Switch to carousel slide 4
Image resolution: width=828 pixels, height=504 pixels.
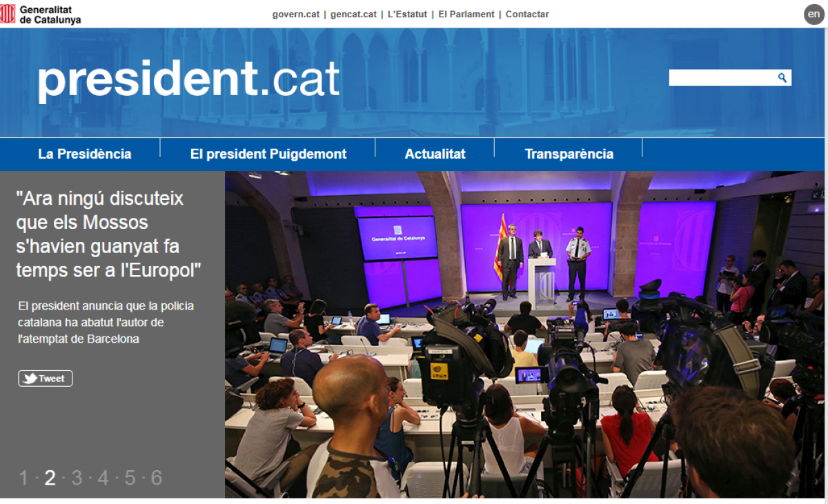pos(103,478)
